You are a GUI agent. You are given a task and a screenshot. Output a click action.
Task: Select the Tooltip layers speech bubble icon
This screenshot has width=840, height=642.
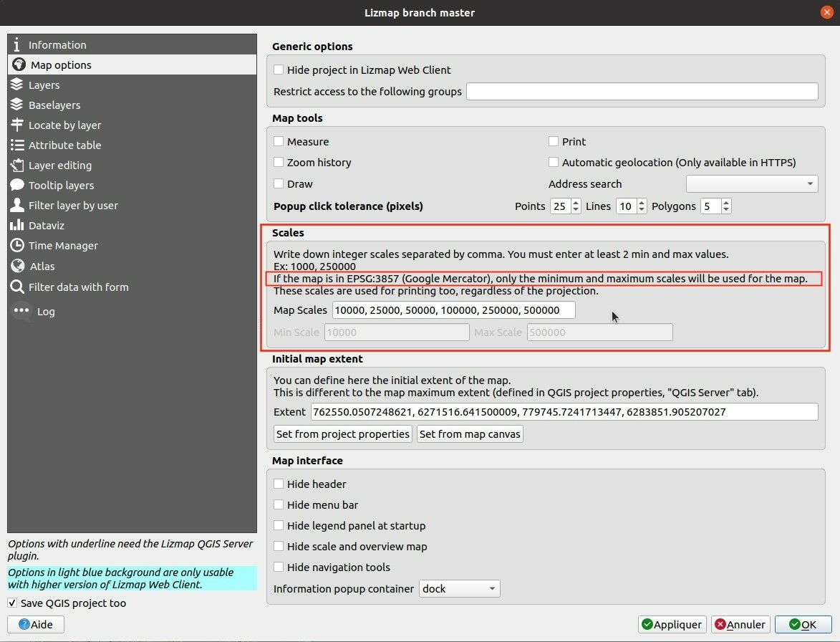click(x=17, y=185)
